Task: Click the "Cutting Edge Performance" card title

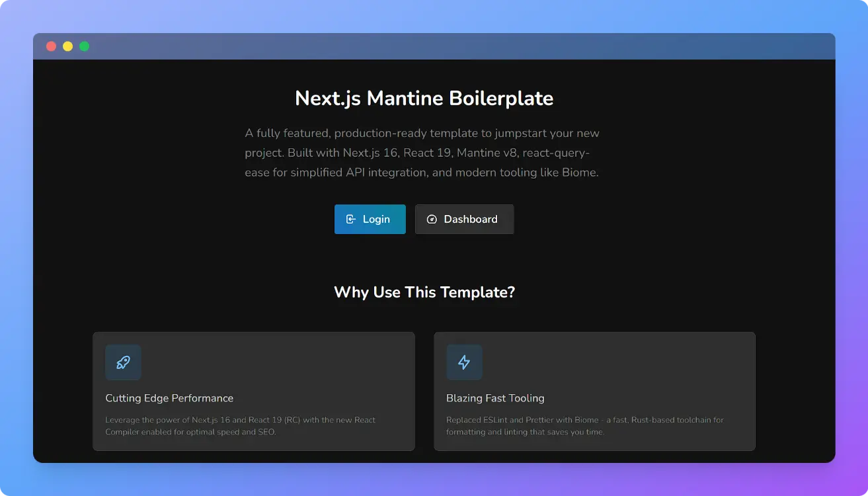Action: [169, 398]
